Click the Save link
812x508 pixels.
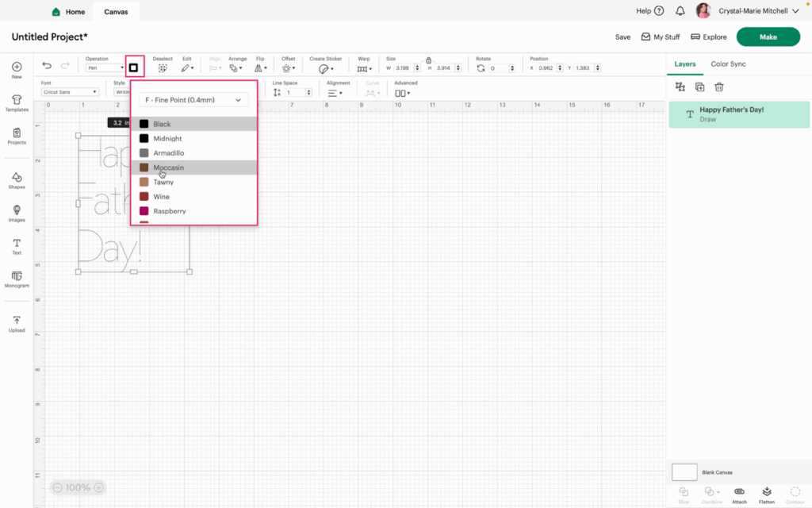[x=622, y=37]
